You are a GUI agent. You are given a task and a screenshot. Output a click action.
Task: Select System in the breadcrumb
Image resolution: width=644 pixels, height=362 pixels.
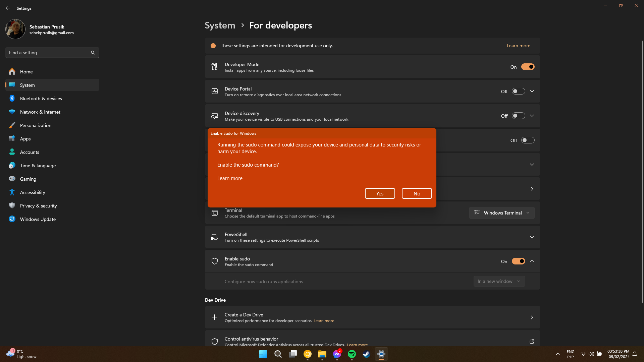(219, 25)
